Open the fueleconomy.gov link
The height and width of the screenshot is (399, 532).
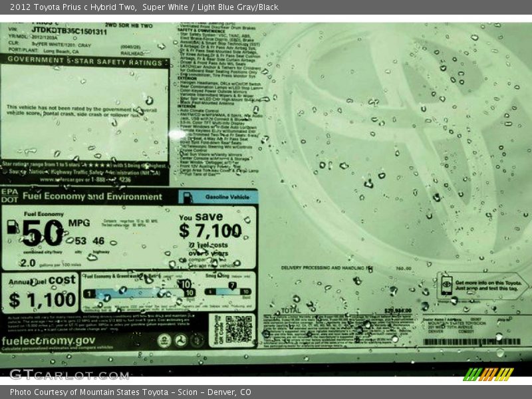click(x=49, y=340)
